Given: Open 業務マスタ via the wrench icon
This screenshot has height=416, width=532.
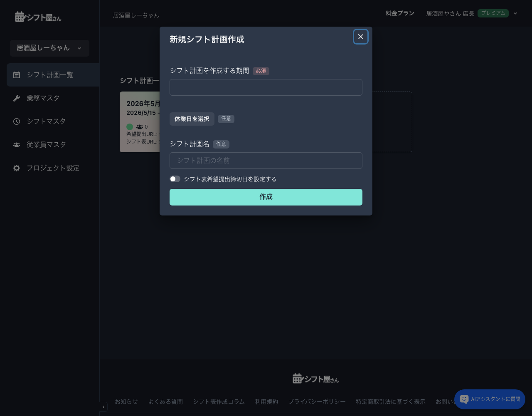Looking at the screenshot, I should (17, 98).
